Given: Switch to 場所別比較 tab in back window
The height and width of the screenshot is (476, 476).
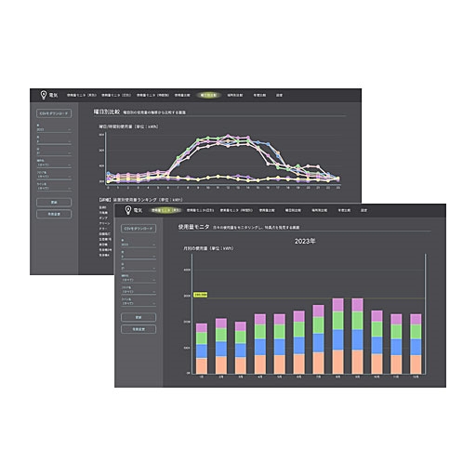Looking at the screenshot, I should click(x=235, y=95).
